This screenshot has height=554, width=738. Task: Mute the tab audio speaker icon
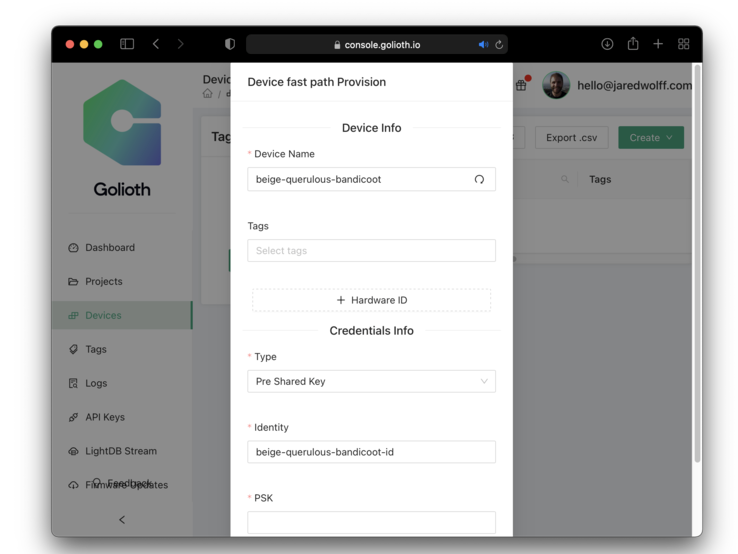click(x=483, y=45)
